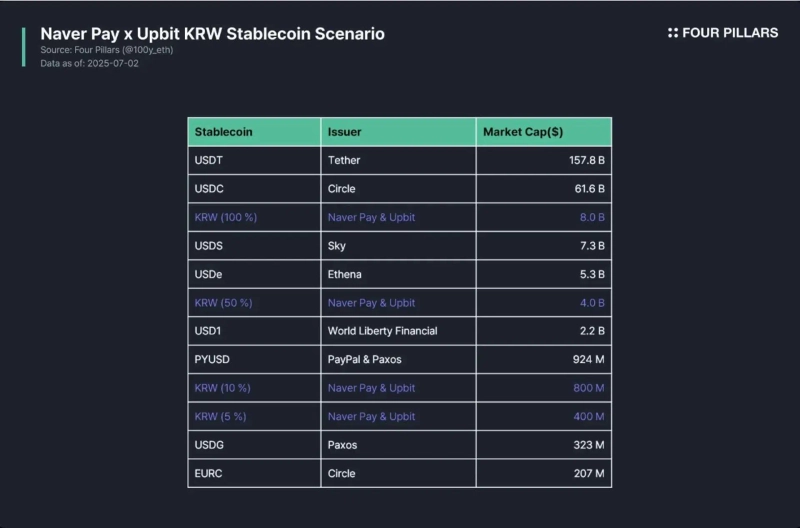Select the Stablecoin column header

(x=223, y=132)
